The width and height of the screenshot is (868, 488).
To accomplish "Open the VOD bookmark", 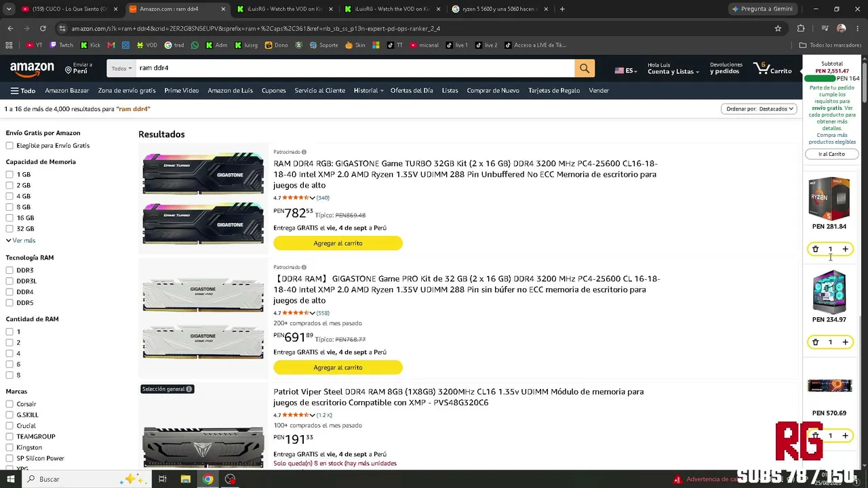I will [x=147, y=45].
